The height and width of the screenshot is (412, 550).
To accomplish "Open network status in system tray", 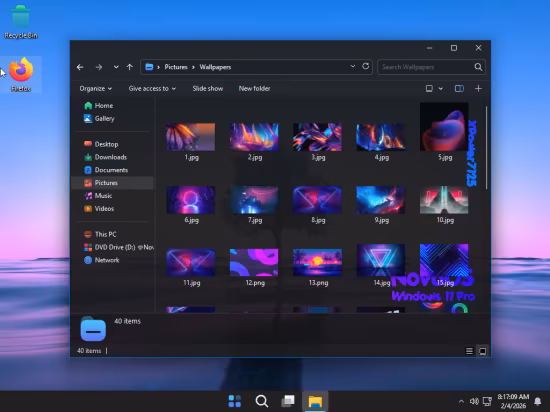I will [x=487, y=401].
